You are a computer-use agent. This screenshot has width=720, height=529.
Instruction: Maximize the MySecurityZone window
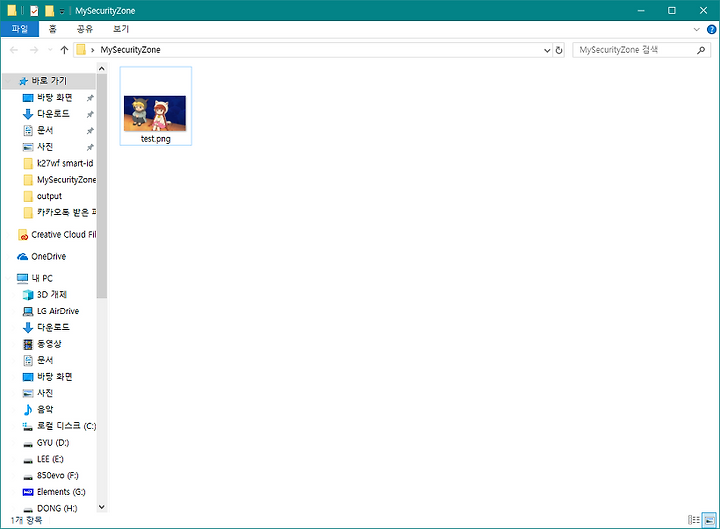point(672,10)
